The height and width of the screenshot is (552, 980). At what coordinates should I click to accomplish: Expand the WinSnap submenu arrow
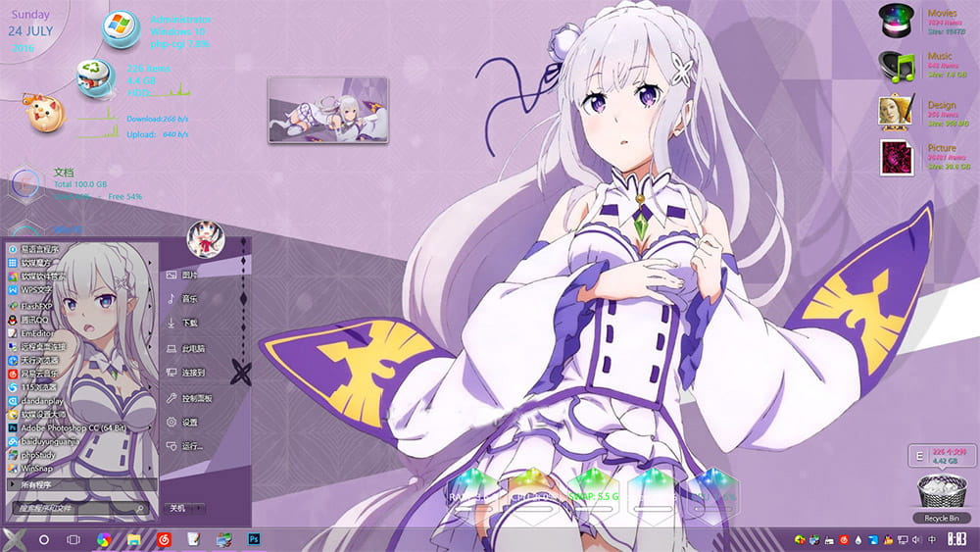(x=150, y=469)
